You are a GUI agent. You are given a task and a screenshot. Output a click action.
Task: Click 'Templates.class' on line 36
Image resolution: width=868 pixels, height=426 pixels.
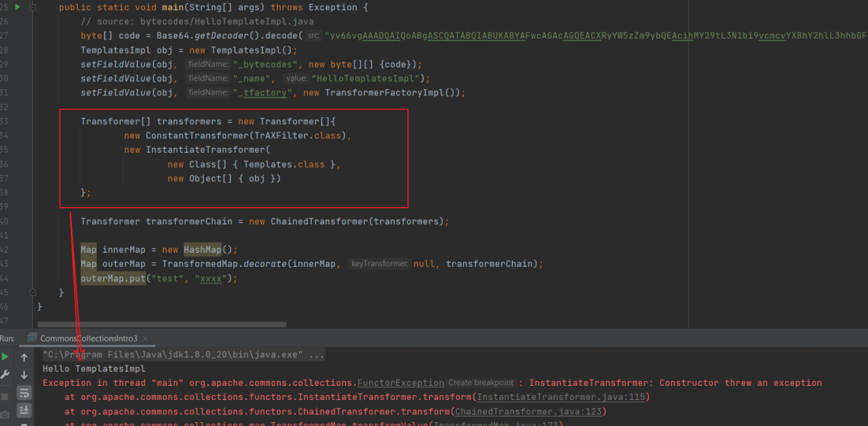[x=284, y=165]
